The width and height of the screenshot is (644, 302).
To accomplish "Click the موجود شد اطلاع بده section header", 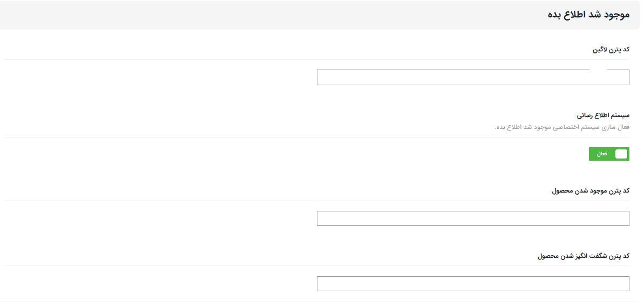I will point(589,15).
